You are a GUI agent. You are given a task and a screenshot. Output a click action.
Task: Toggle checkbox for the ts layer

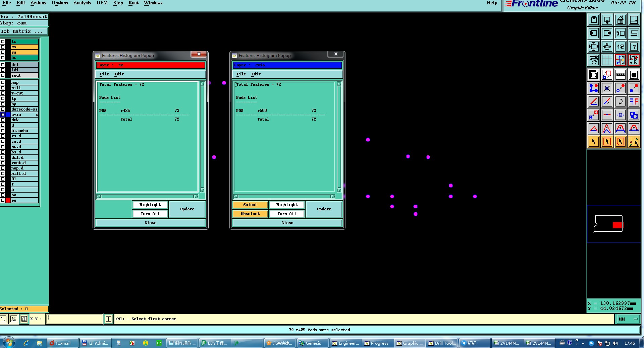click(x=3, y=42)
